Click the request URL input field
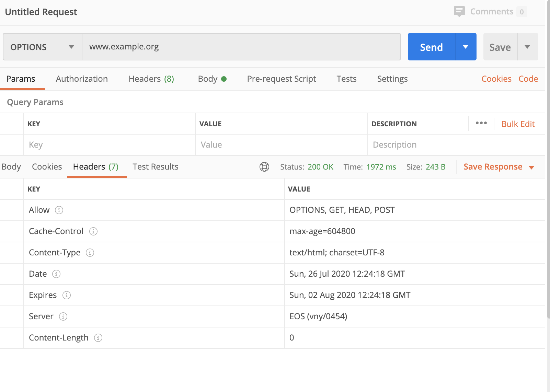Screen dimensions: 550x392 coord(241,47)
